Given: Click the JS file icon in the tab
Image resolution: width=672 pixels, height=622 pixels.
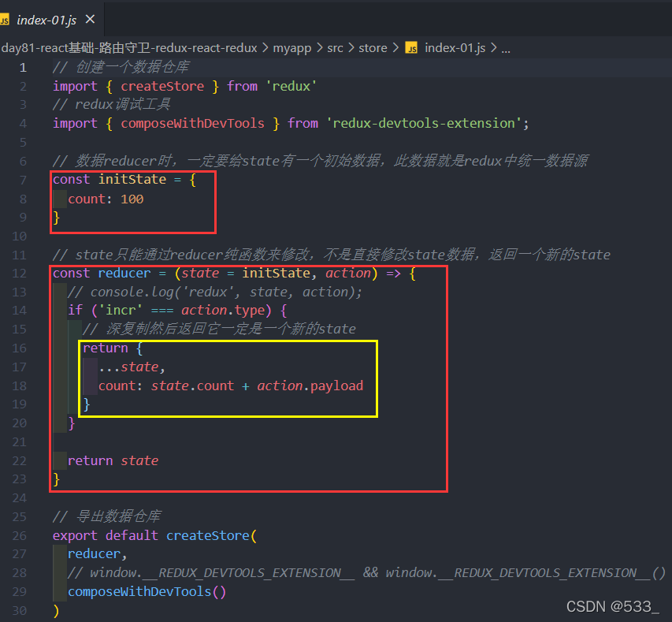Looking at the screenshot, I should click(x=5, y=20).
